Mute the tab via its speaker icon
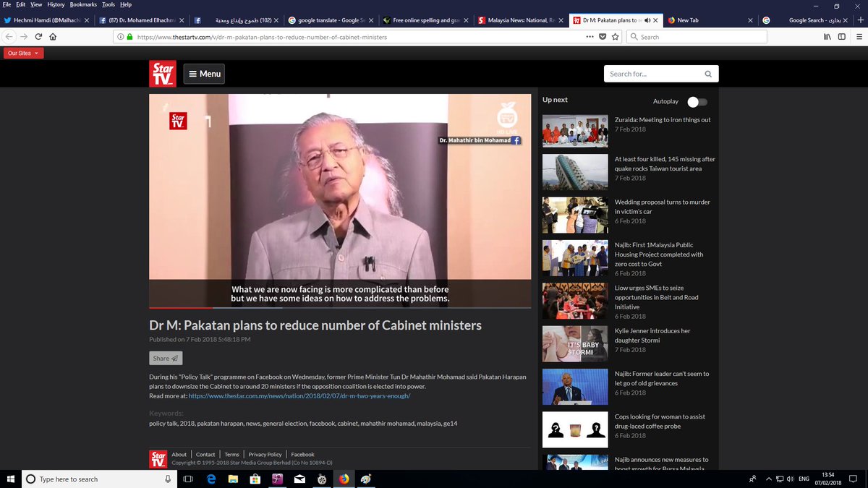 coord(647,20)
